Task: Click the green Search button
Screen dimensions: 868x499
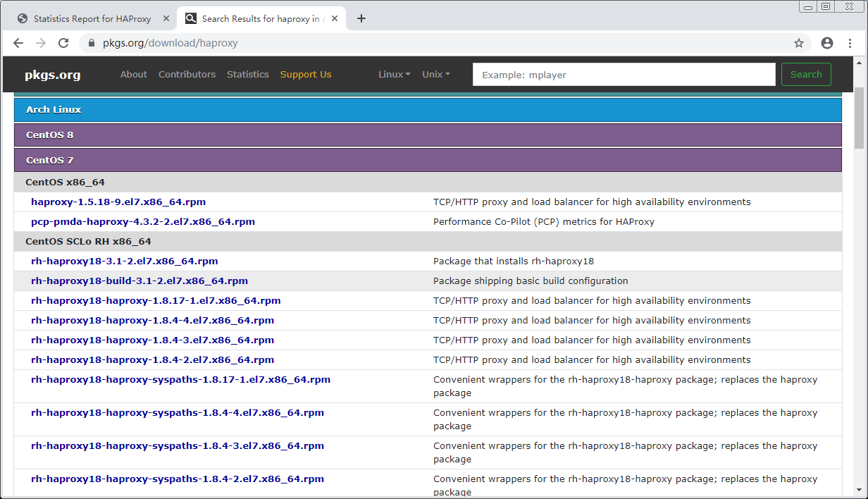Action: coord(806,75)
